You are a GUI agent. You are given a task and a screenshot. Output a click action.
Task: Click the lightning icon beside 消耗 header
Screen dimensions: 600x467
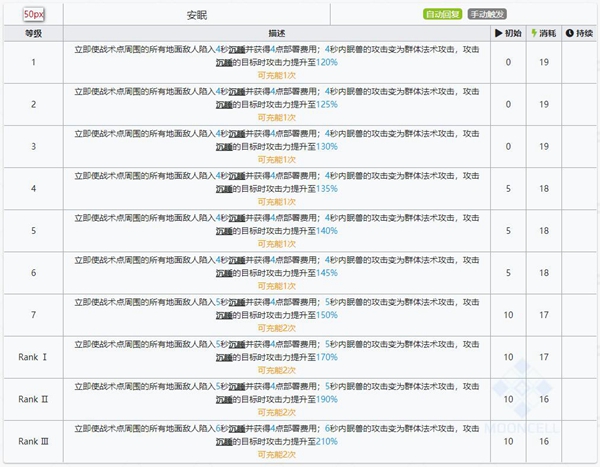(x=534, y=33)
